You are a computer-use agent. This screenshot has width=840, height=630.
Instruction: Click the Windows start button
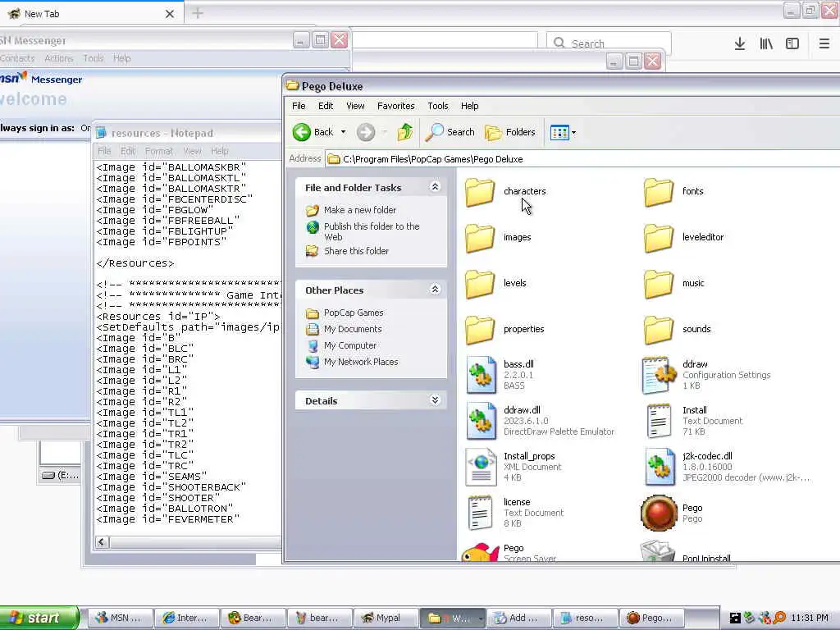[x=39, y=618]
